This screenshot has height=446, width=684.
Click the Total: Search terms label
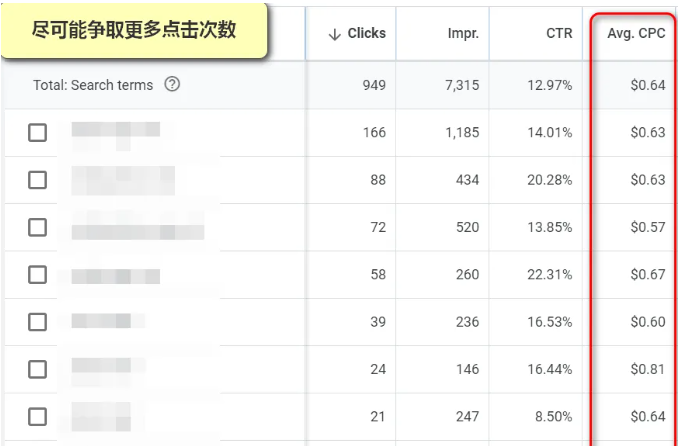point(93,85)
